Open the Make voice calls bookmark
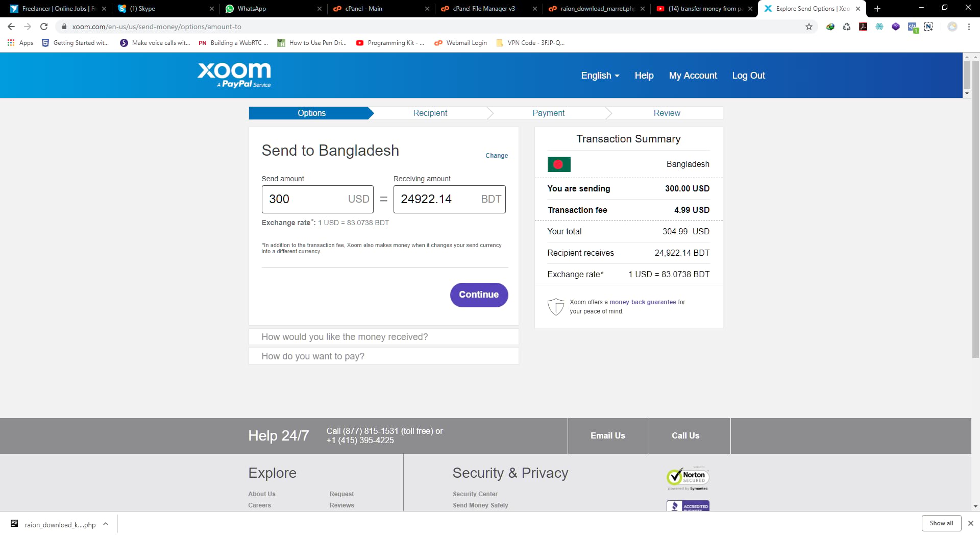The image size is (980, 536). click(x=155, y=43)
